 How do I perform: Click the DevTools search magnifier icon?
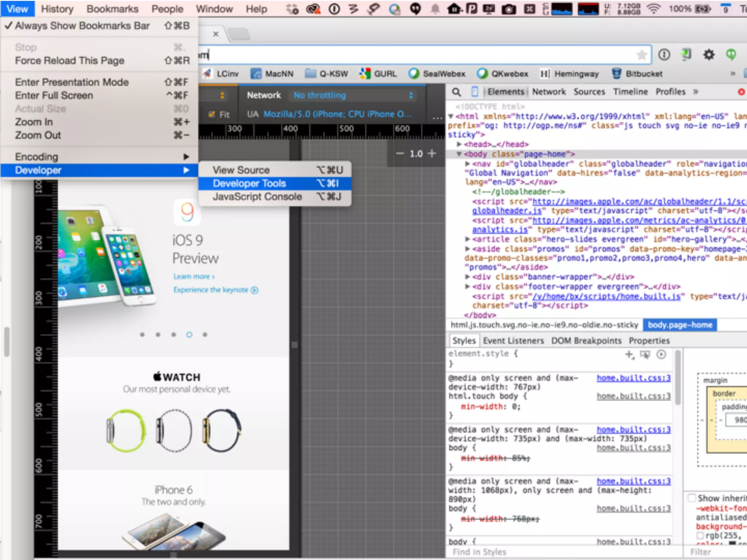(x=456, y=92)
